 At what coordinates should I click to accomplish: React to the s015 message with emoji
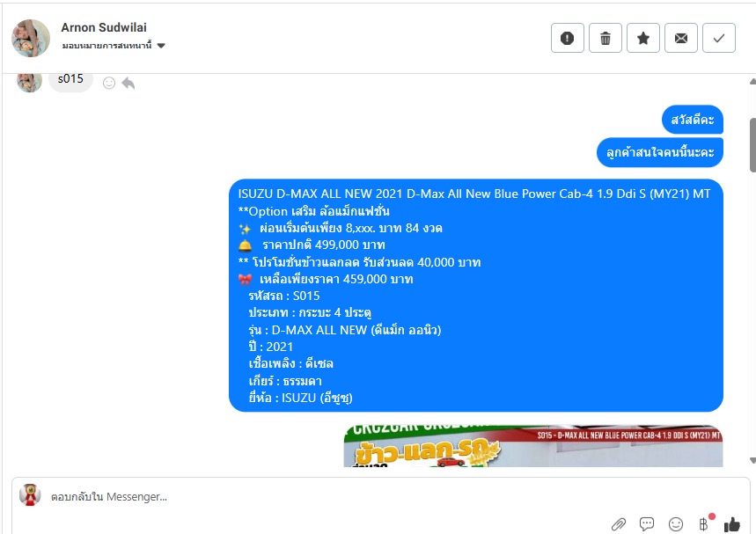coord(109,84)
